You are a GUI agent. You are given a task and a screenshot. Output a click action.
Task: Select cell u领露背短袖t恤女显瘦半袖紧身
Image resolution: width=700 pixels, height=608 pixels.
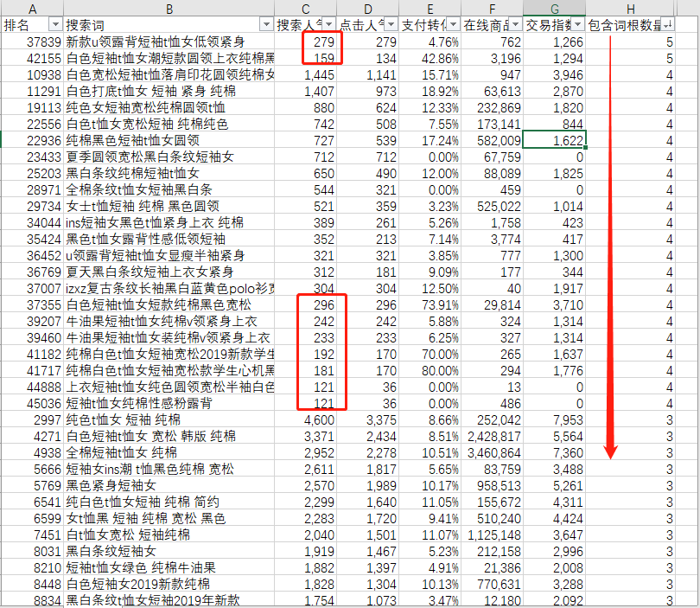[169, 255]
